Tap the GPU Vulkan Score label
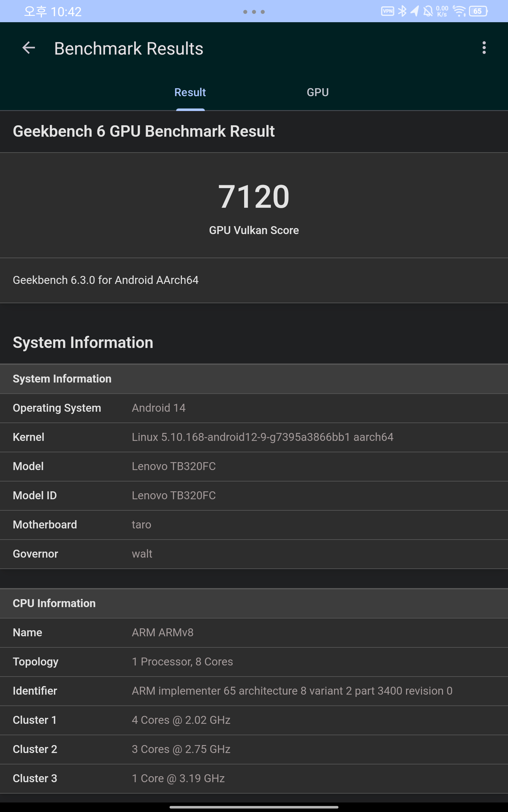508x812 pixels. click(254, 230)
